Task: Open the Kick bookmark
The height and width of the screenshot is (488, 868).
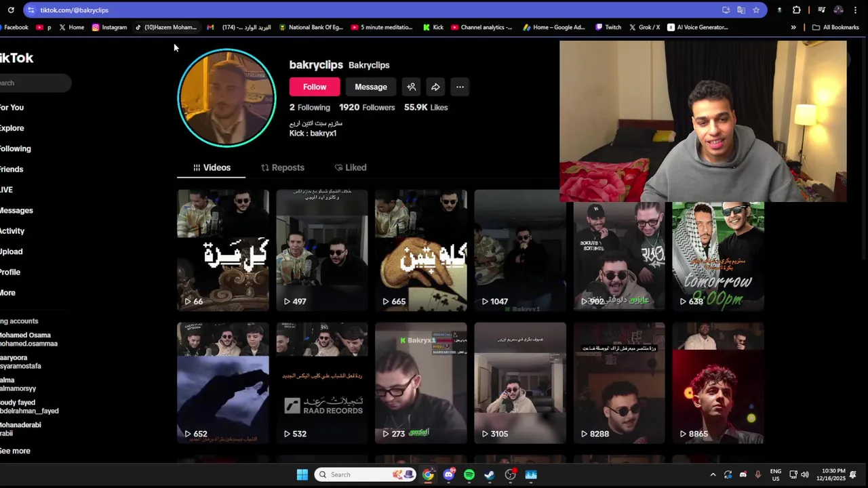Action: [433, 27]
